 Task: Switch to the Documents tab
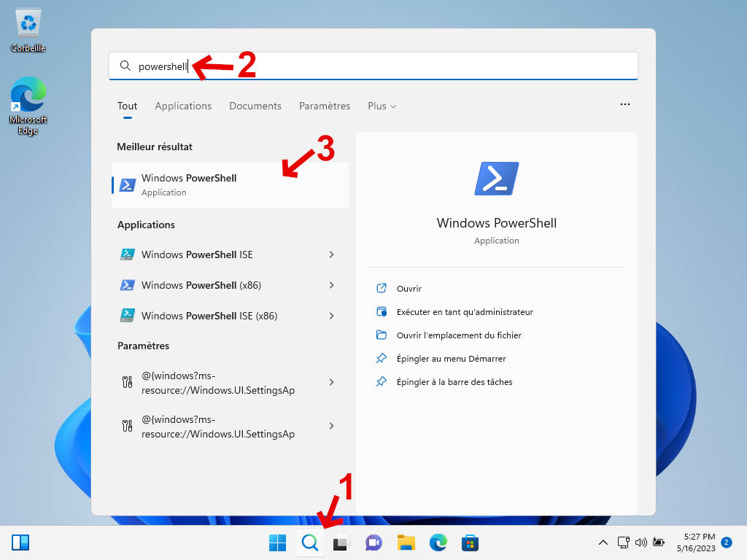tap(255, 106)
